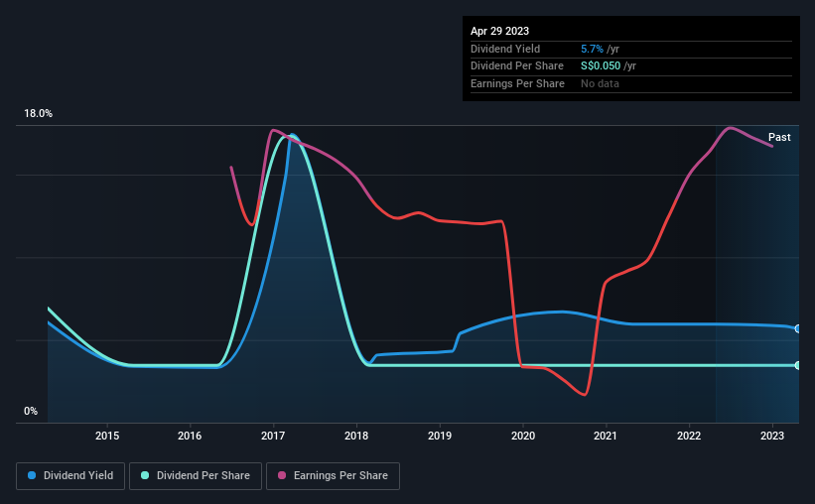This screenshot has height=504, width=815.
Task: Click the 18.0% y-axis label
Action: [x=38, y=114]
